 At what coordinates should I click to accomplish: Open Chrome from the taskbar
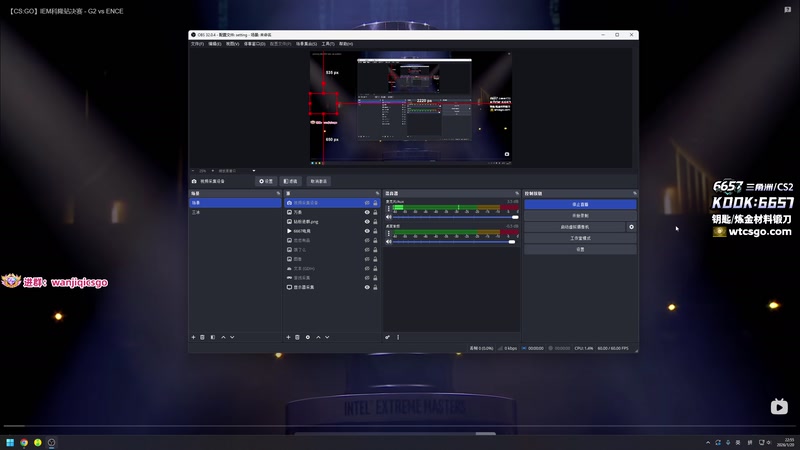pos(24,442)
